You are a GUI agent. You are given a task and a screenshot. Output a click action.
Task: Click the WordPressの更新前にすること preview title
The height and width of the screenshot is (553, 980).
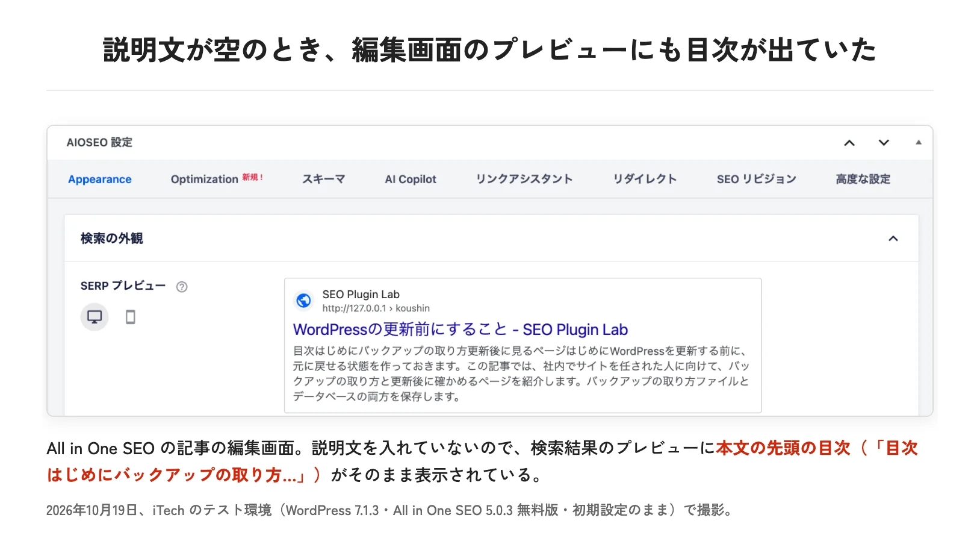tap(461, 330)
